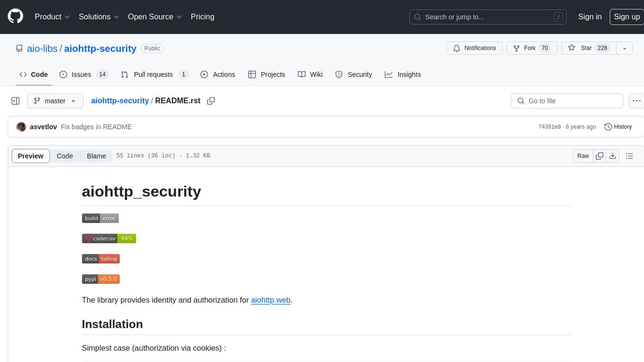This screenshot has width=644, height=362.
Task: Open commit hash 74381e8
Action: click(549, 127)
